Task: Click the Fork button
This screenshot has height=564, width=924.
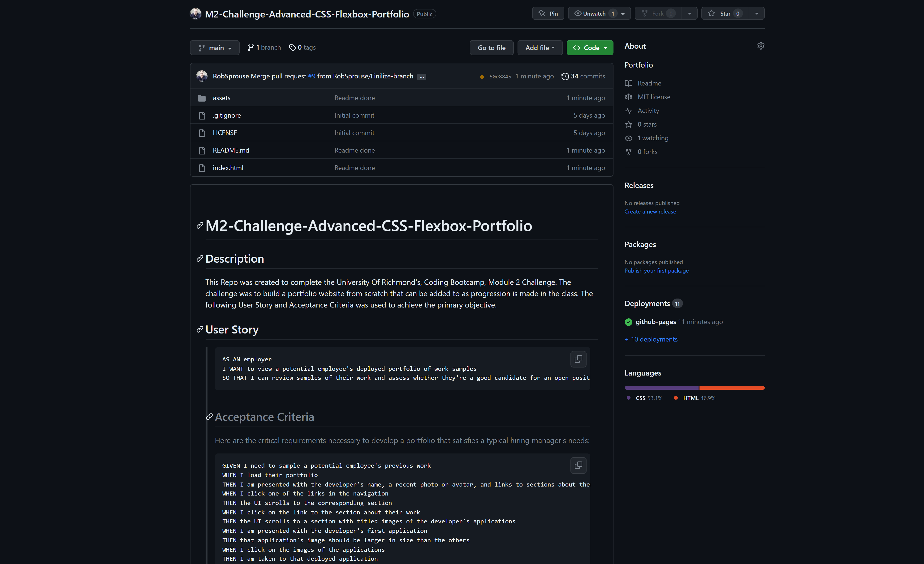Action: [658, 13]
